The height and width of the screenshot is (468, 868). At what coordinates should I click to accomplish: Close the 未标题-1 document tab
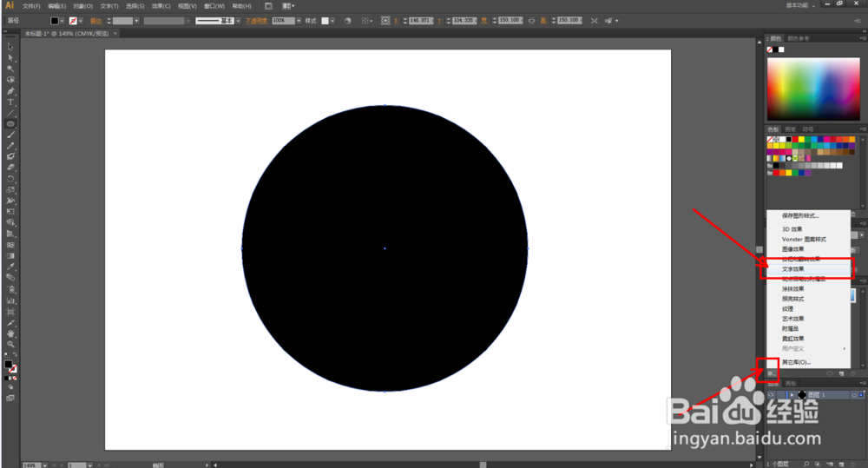[115, 34]
